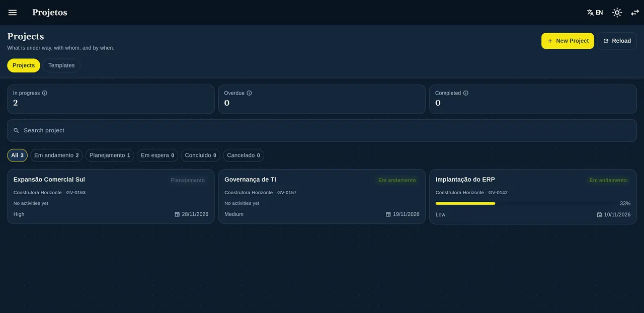Viewport: 644px width, 313px height.
Task: Open the hamburger navigation menu
Action: 13,13
